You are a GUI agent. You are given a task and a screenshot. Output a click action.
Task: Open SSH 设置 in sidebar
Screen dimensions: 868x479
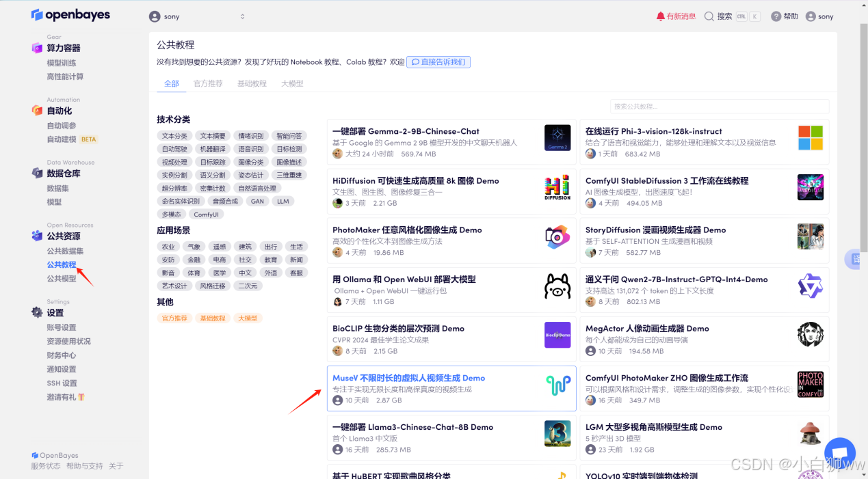(x=62, y=383)
